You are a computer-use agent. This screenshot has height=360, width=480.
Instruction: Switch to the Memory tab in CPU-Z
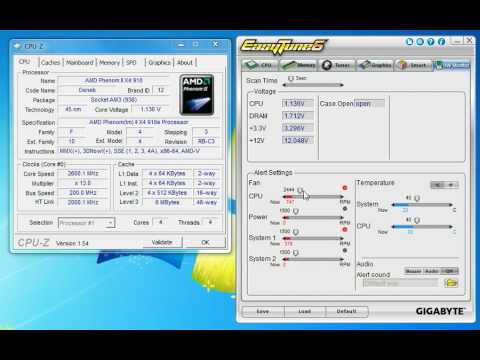pos(109,62)
